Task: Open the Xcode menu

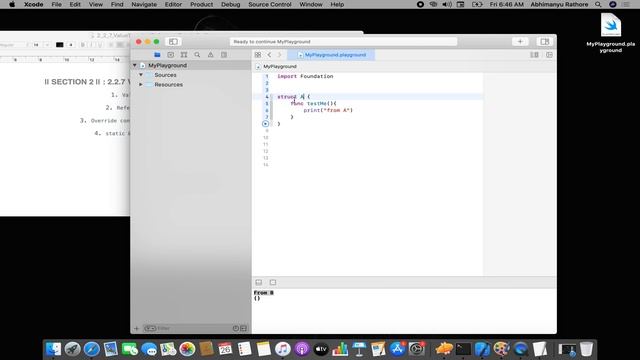Action: pos(33,4)
